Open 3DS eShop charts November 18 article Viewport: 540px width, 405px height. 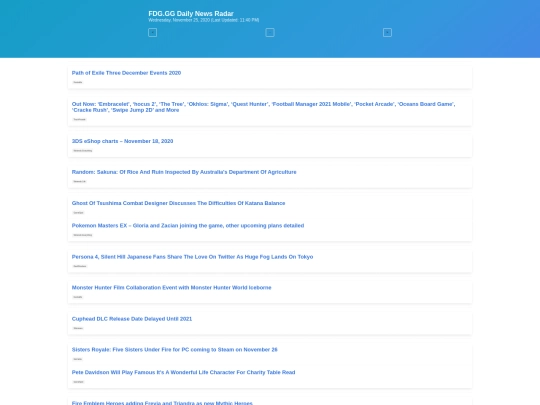122,141
